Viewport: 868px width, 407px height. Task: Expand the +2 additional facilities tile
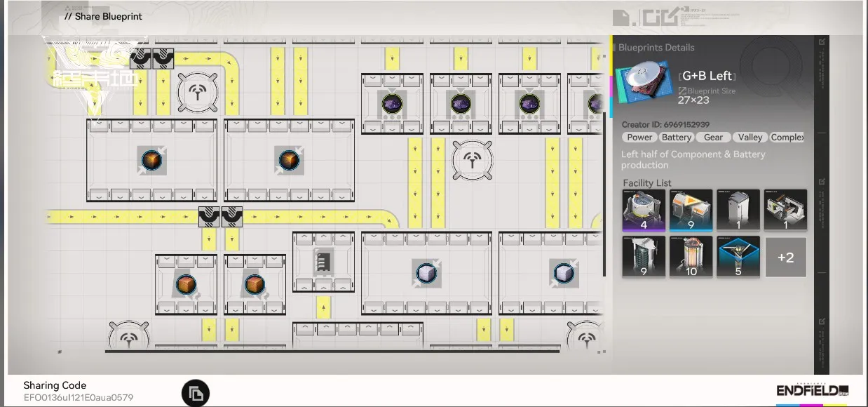click(785, 258)
